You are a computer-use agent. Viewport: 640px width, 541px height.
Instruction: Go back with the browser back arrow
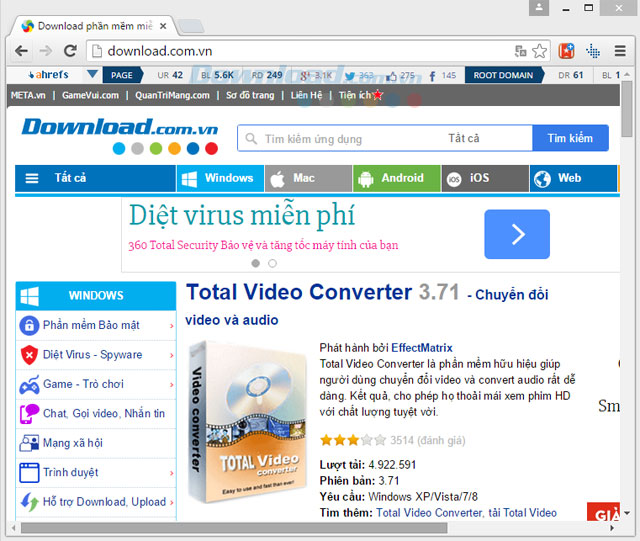(x=21, y=51)
